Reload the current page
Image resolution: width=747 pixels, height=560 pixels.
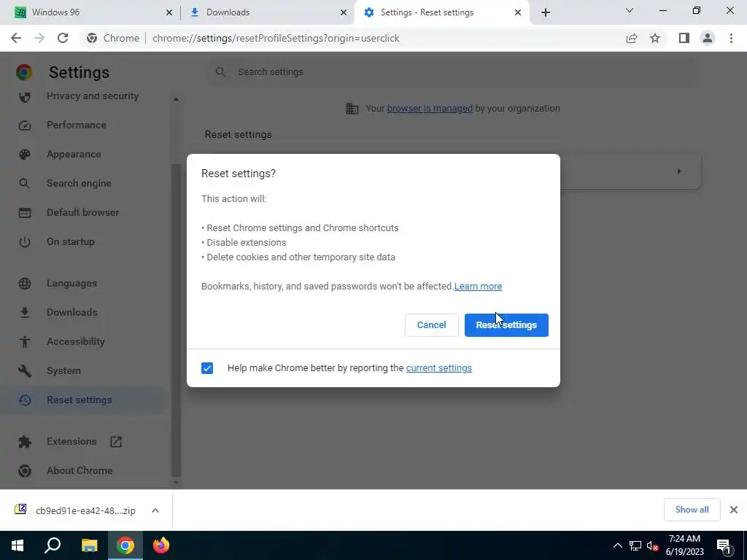click(63, 38)
